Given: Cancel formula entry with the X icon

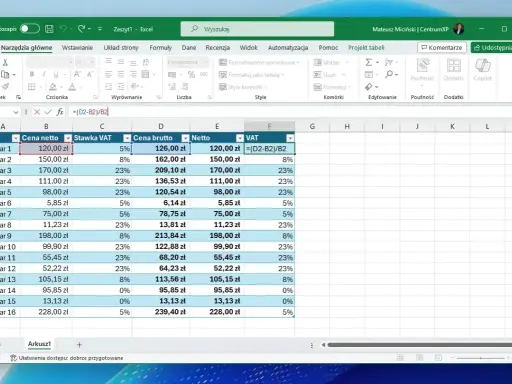Looking at the screenshot, I should point(37,112).
